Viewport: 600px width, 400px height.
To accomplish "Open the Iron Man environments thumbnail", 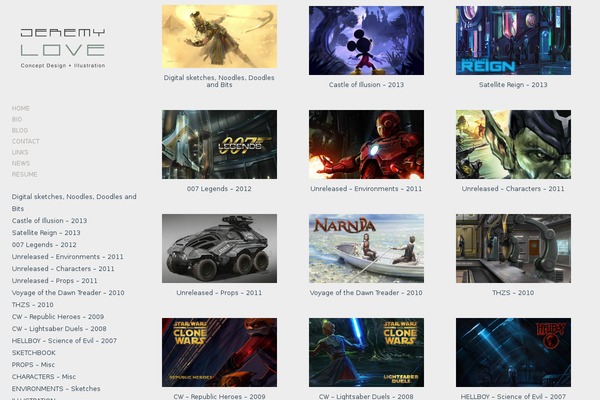I will click(x=366, y=144).
